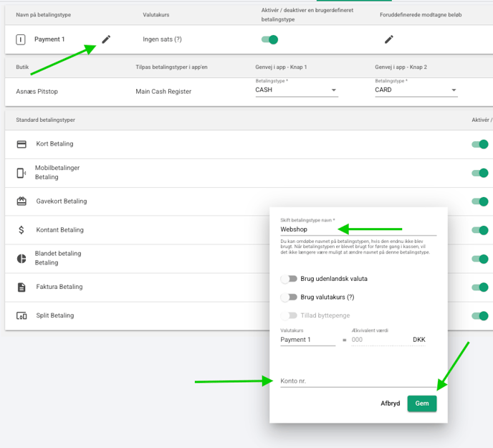493x448 pixels.
Task: Click the Kort Betaling card icon
Action: point(21,144)
